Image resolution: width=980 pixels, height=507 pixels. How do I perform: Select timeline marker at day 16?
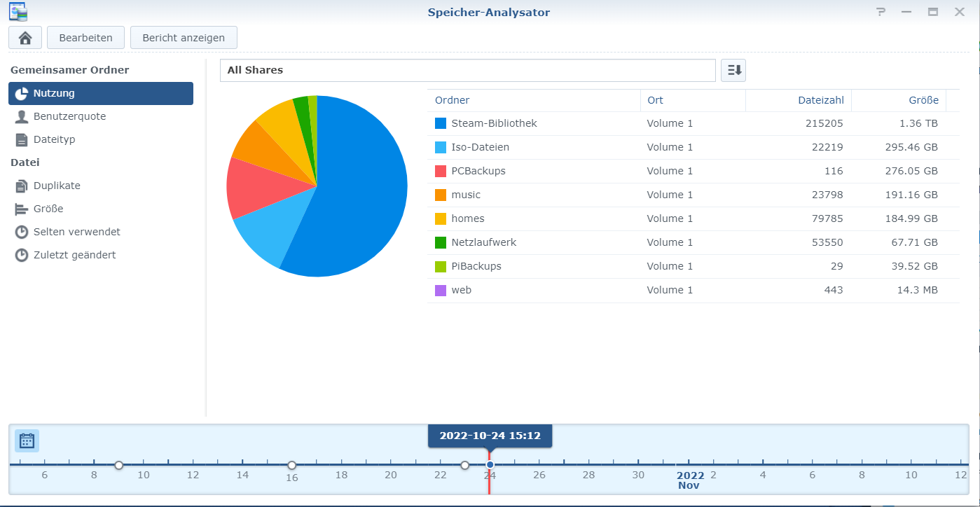(x=292, y=465)
